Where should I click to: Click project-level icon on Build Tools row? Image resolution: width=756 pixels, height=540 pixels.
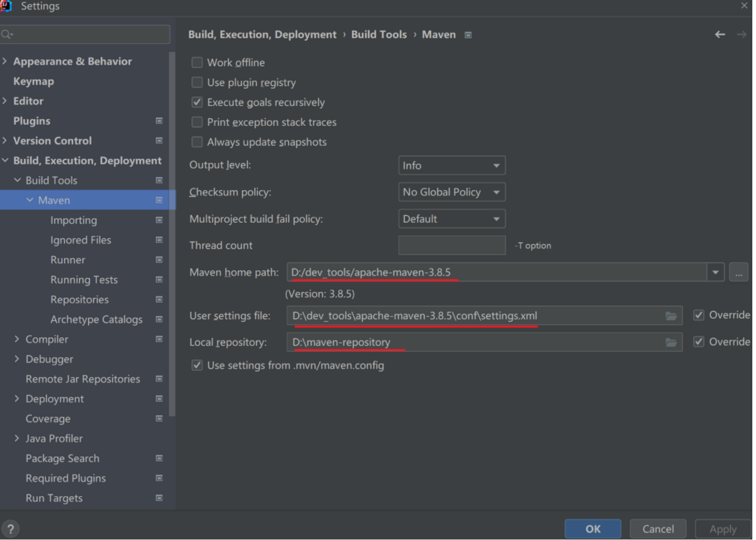[159, 181]
